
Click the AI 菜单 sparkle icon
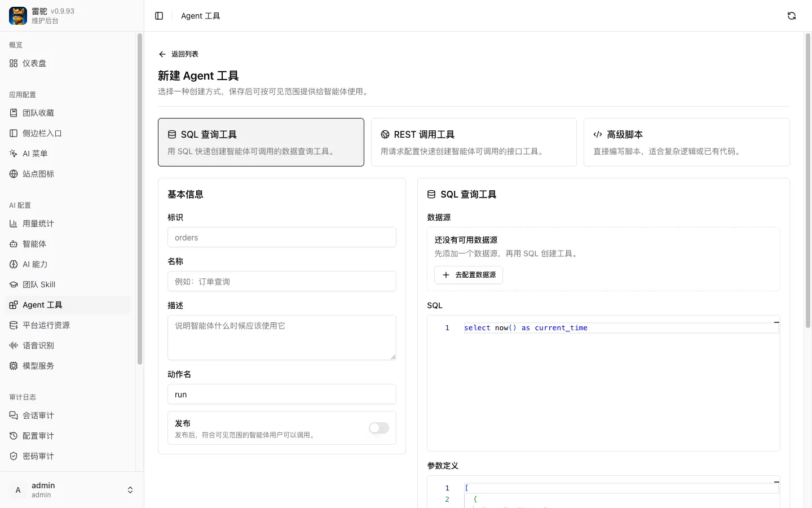coord(14,154)
